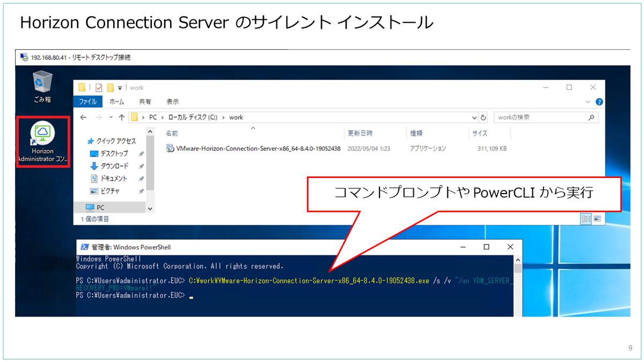Click the file size 311,109 KB
This screenshot has width=644, height=362.
click(x=492, y=149)
